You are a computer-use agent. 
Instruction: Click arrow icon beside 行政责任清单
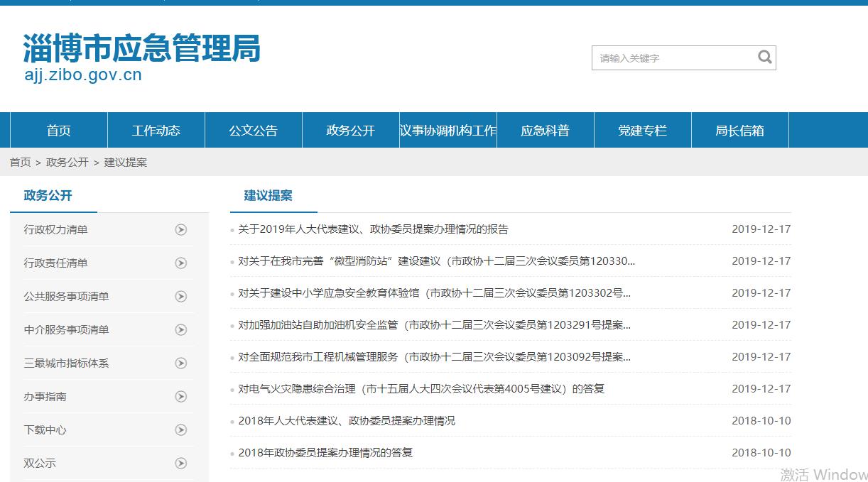coord(181,263)
